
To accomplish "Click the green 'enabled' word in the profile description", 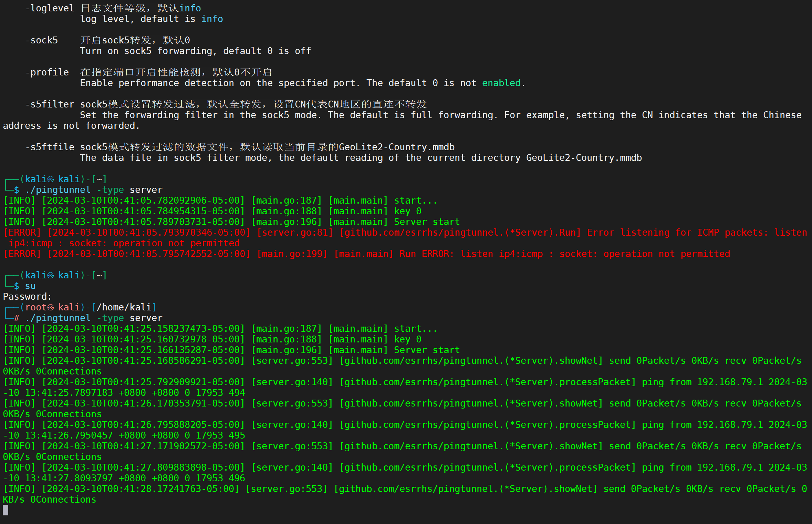I will point(501,83).
